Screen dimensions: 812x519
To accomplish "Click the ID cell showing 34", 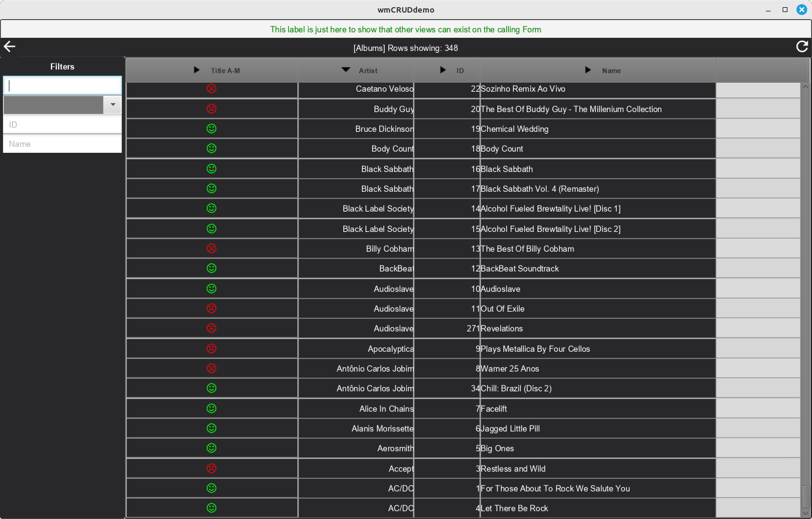I will coord(447,388).
